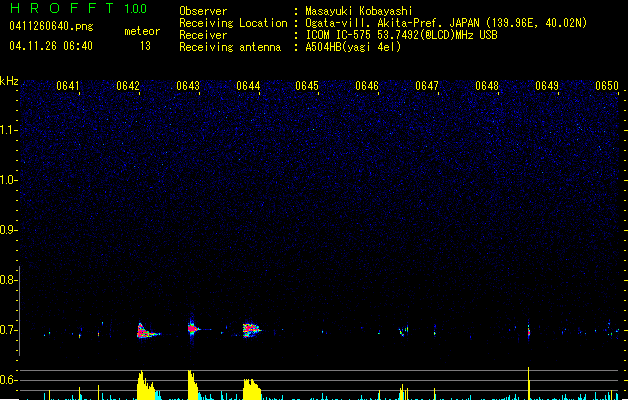Click the 0650 time marker

607,87
